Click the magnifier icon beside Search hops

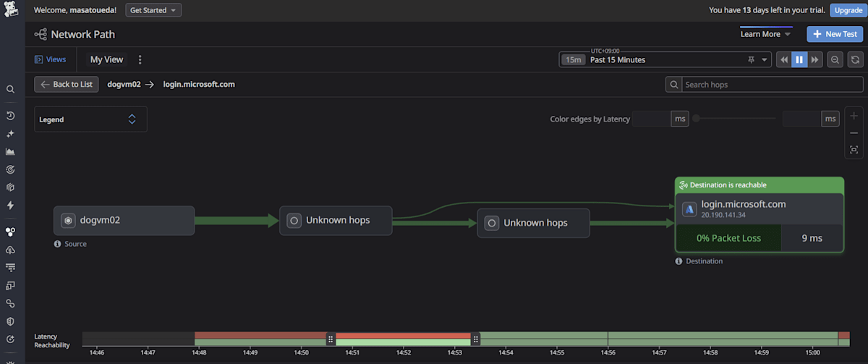point(674,85)
